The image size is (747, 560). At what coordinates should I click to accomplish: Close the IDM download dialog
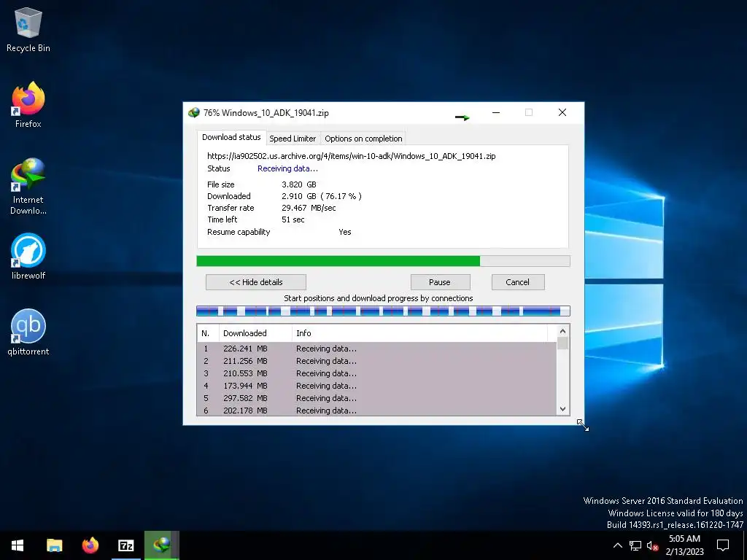[562, 113]
